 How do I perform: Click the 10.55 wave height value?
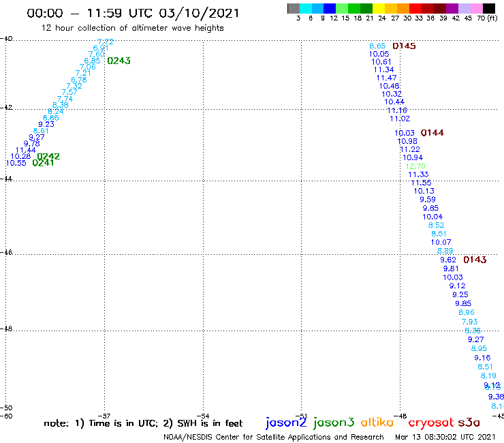(x=16, y=163)
